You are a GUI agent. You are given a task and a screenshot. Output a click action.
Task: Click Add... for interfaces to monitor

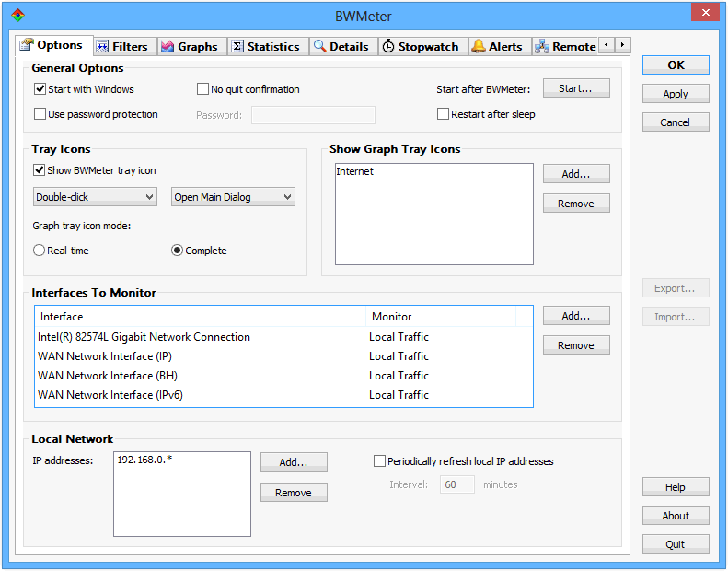click(x=576, y=316)
